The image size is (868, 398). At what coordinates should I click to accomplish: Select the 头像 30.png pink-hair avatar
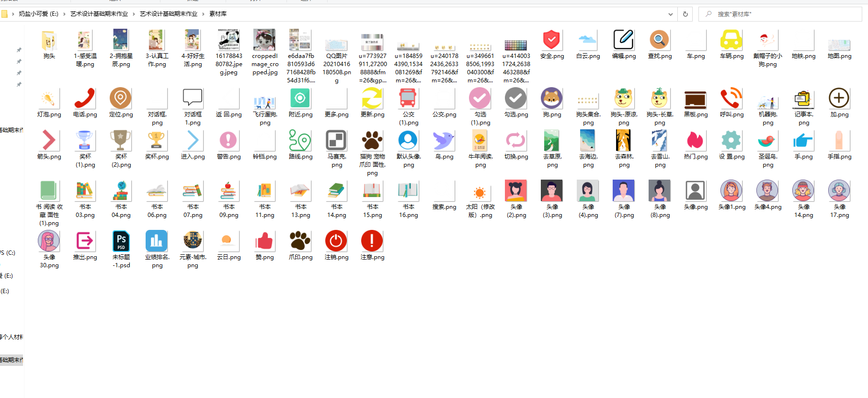point(49,241)
